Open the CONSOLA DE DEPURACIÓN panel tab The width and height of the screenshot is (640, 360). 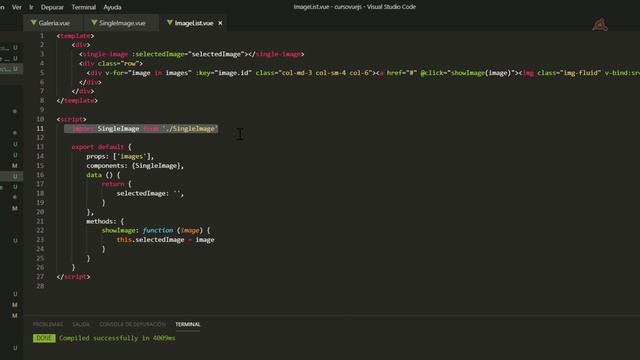point(133,324)
